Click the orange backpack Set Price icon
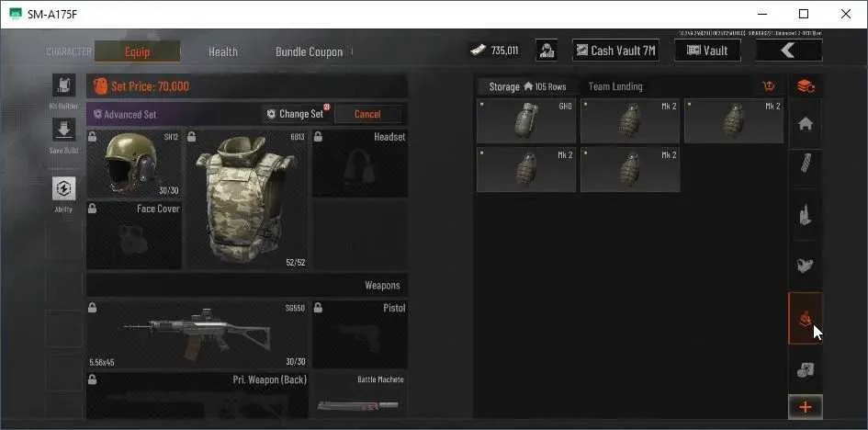 coord(101,86)
